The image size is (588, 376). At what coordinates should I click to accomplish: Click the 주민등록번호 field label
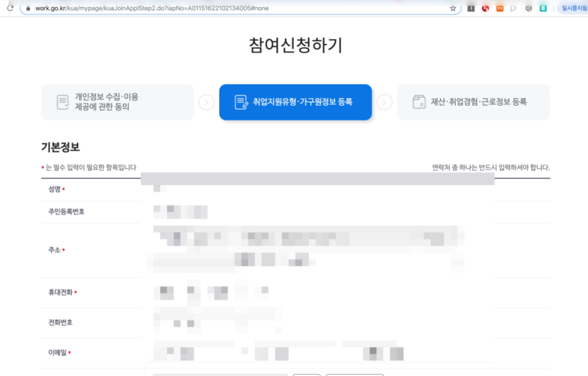pos(66,212)
